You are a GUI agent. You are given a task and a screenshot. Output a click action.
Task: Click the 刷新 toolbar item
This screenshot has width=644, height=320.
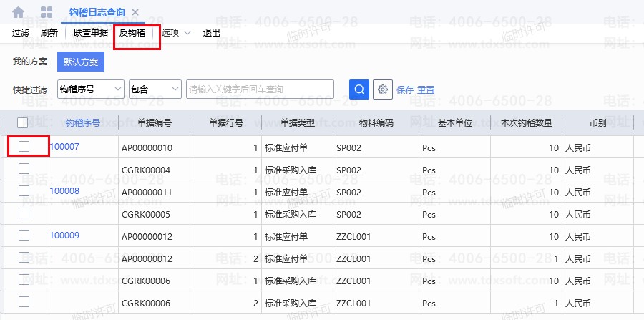(x=49, y=32)
